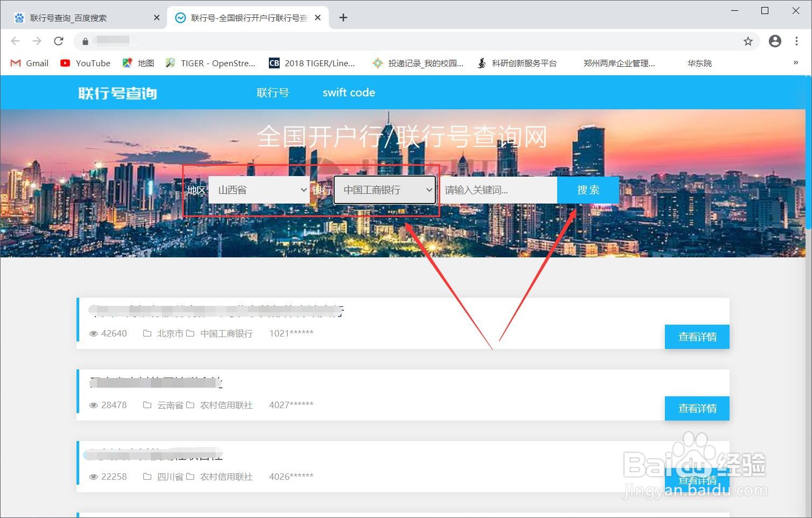Click the 地图 bookmark icon
Viewport: 812px width, 518px height.
[127, 63]
